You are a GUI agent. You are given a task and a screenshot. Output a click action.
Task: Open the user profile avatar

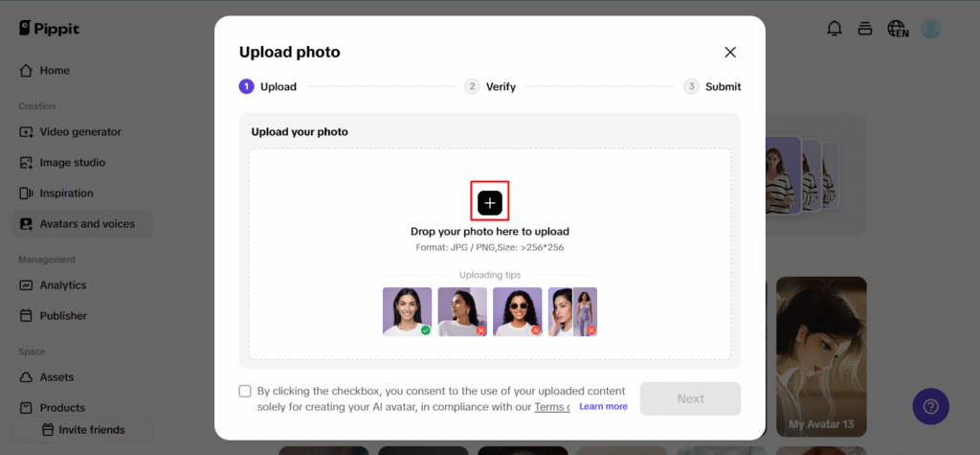pyautogui.click(x=930, y=29)
